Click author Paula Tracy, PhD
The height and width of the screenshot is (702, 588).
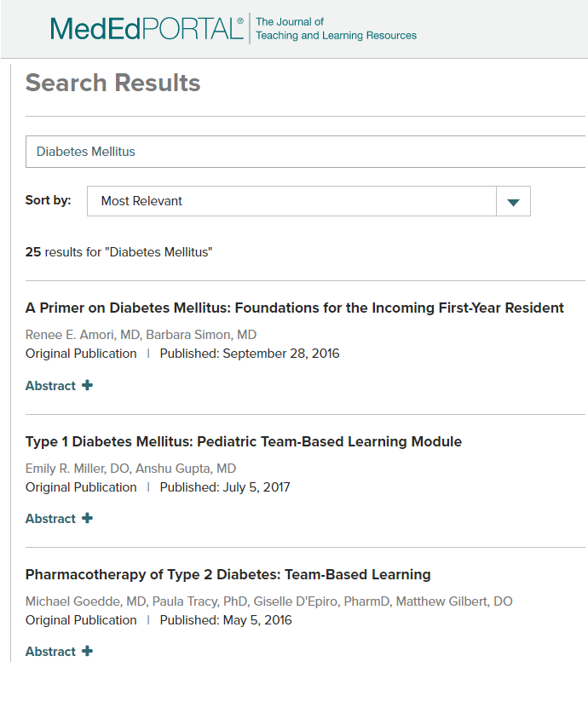(198, 601)
